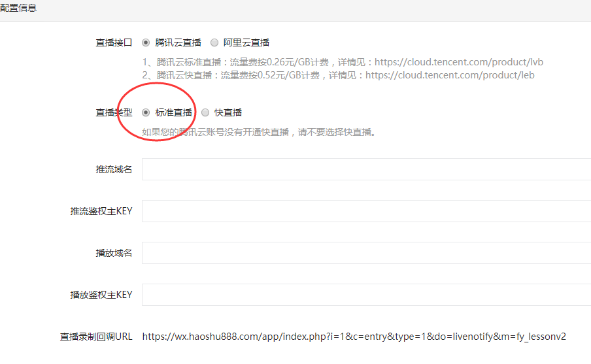Click the 推流域名 label
The image size is (591, 364).
pyautogui.click(x=114, y=169)
